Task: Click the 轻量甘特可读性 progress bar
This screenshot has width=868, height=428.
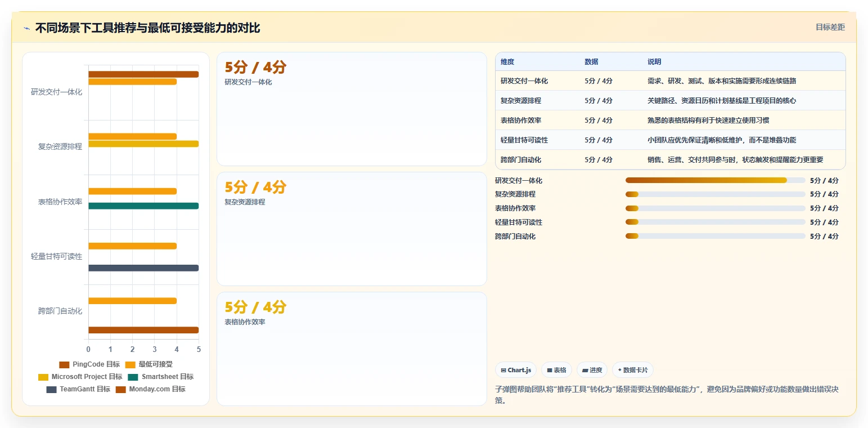Action: 716,222
